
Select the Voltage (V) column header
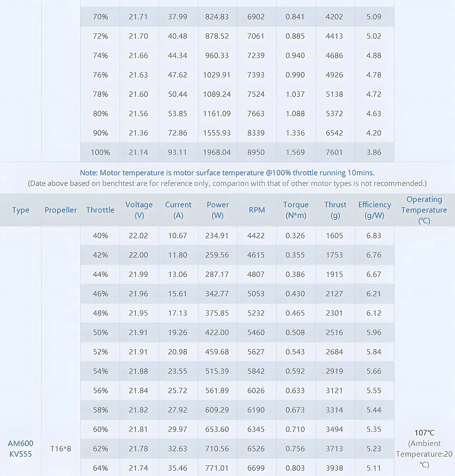[x=139, y=210]
